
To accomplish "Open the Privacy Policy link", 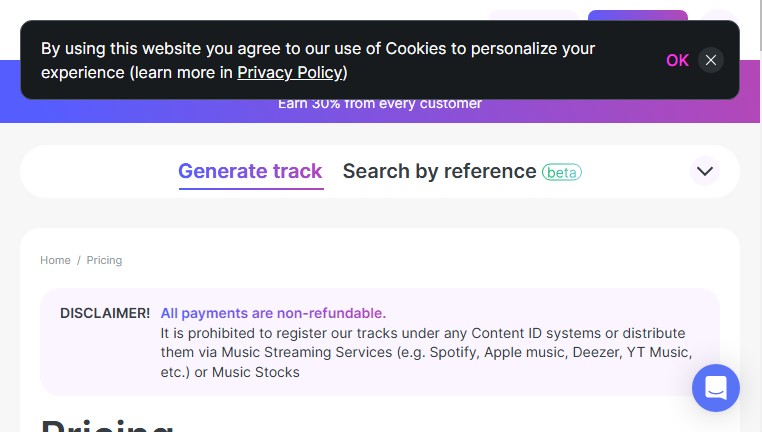I will [x=292, y=72].
